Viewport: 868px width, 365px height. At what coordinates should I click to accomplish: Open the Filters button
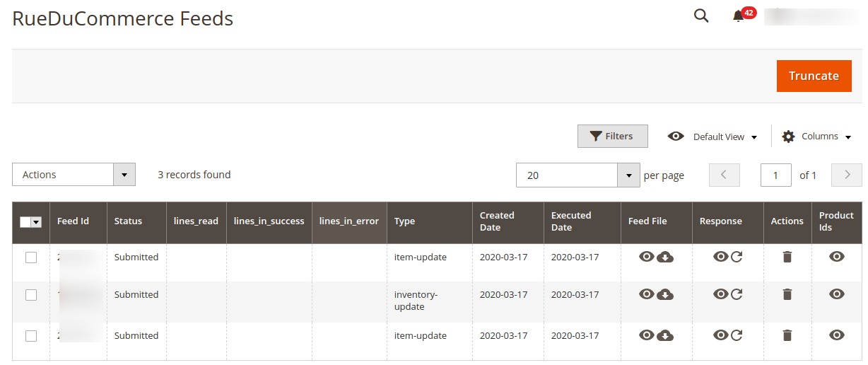[612, 137]
